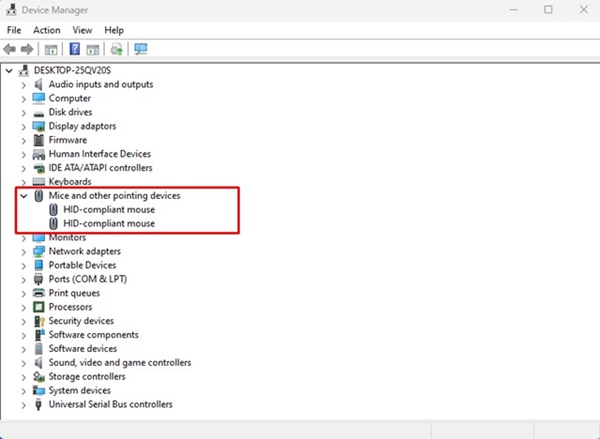Click the icon beside Human Interface Devices
Screen dimensions: 600x439
(x=39, y=154)
